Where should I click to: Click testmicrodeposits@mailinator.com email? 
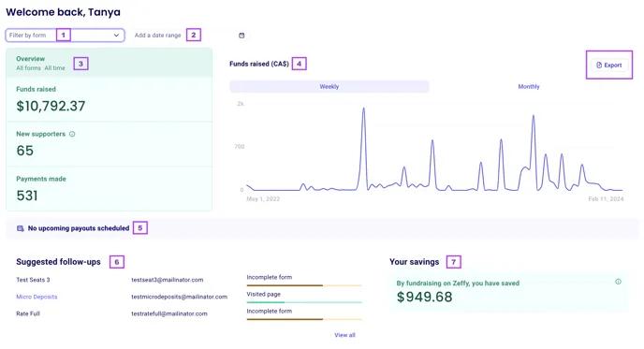point(179,297)
